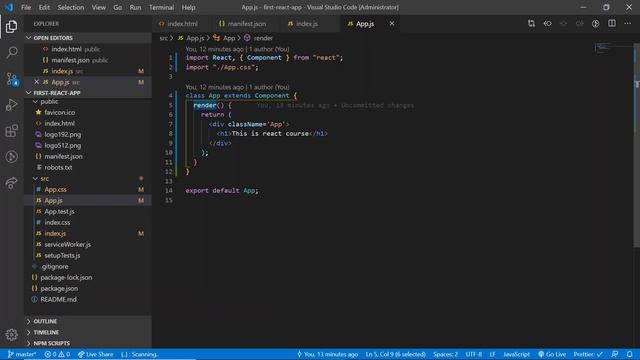The width and height of the screenshot is (640, 360).
Task: Open the editor More Actions menu
Action: click(628, 24)
